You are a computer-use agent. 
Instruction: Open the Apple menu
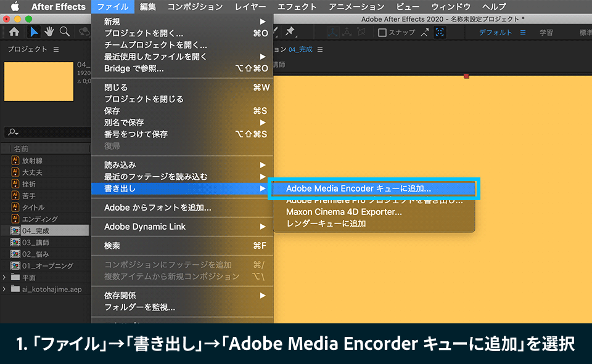(15, 6)
